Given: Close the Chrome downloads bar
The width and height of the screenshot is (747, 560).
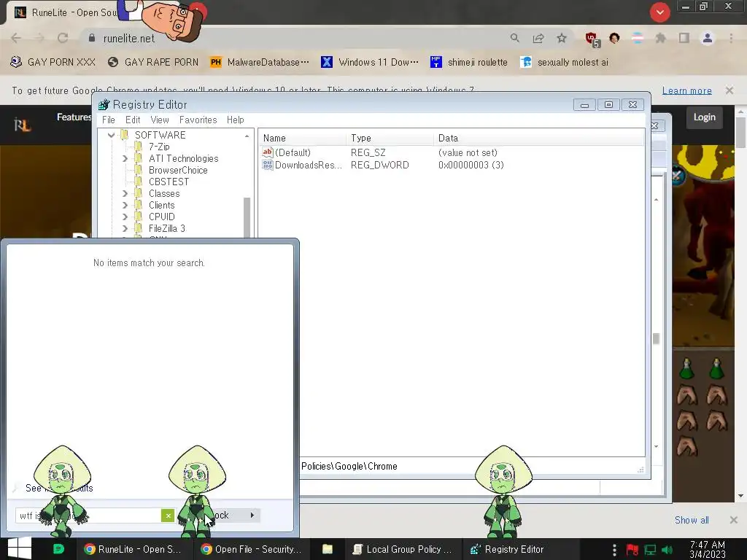Looking at the screenshot, I should point(734,520).
